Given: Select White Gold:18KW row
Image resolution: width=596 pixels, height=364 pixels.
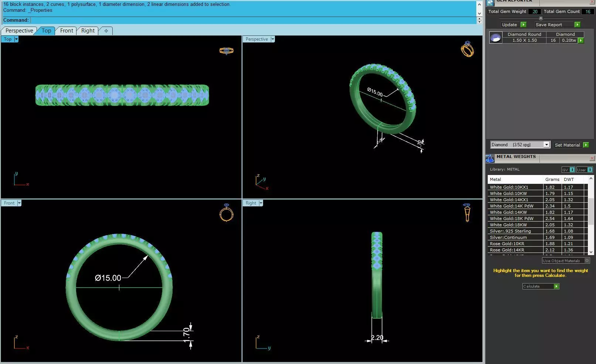Looking at the screenshot, I should click(x=538, y=225).
